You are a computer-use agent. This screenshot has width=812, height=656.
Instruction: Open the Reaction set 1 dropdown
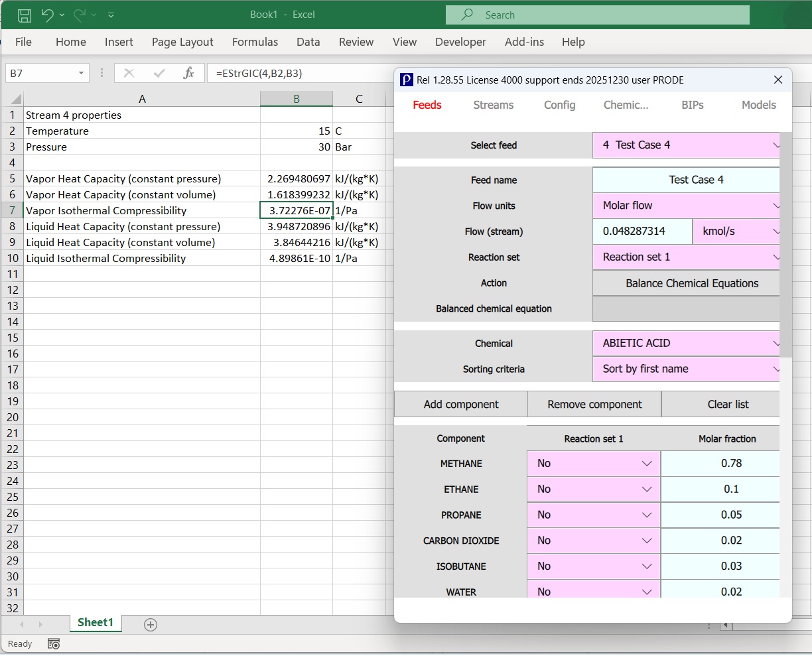pyautogui.click(x=686, y=257)
